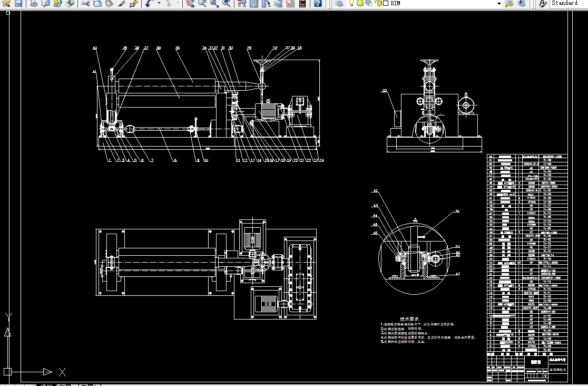Click the technical requirements heading text
Image resolution: width=588 pixels, height=386 pixels.
(409, 319)
